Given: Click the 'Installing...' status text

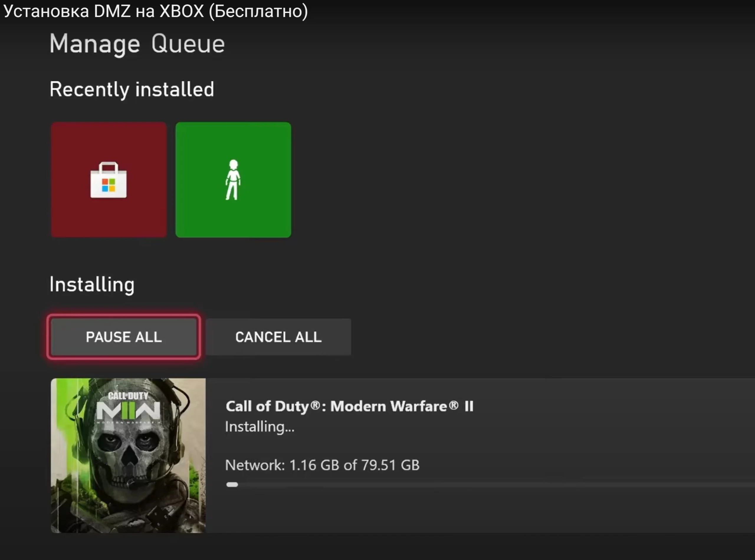Looking at the screenshot, I should tap(260, 427).
